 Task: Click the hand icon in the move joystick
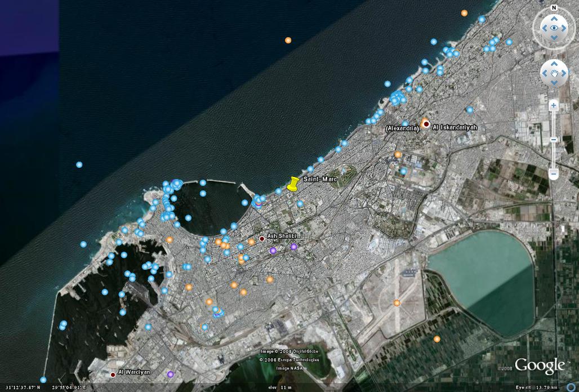(x=554, y=73)
